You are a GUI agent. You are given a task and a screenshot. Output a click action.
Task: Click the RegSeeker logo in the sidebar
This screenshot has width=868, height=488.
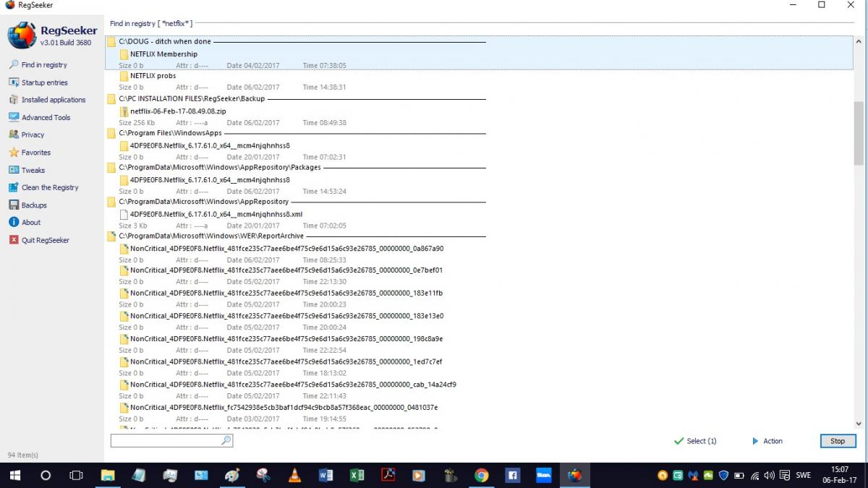coord(21,35)
